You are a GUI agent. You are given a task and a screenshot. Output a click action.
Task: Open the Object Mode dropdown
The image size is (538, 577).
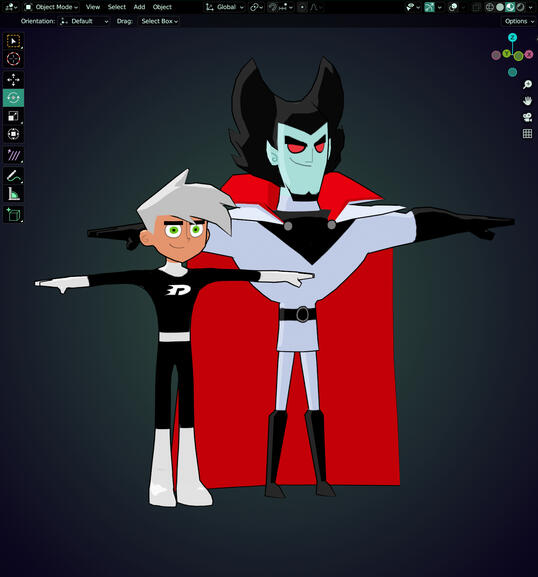coord(51,7)
